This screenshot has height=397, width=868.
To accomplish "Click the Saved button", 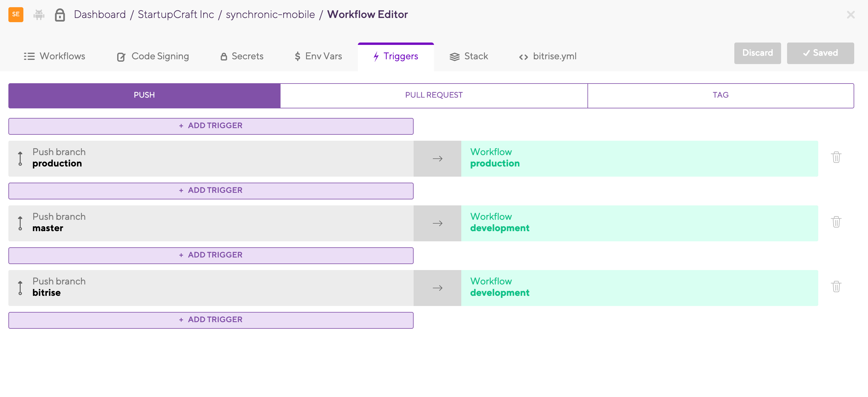I will [820, 53].
